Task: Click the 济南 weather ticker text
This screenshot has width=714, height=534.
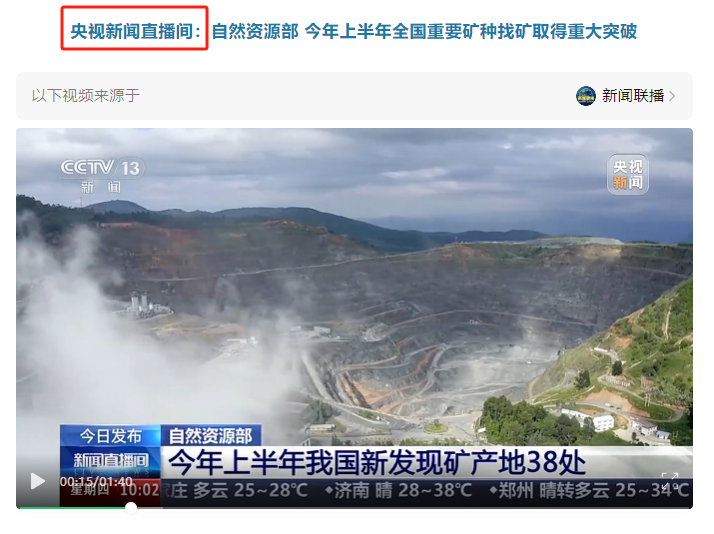Action: [x=398, y=491]
